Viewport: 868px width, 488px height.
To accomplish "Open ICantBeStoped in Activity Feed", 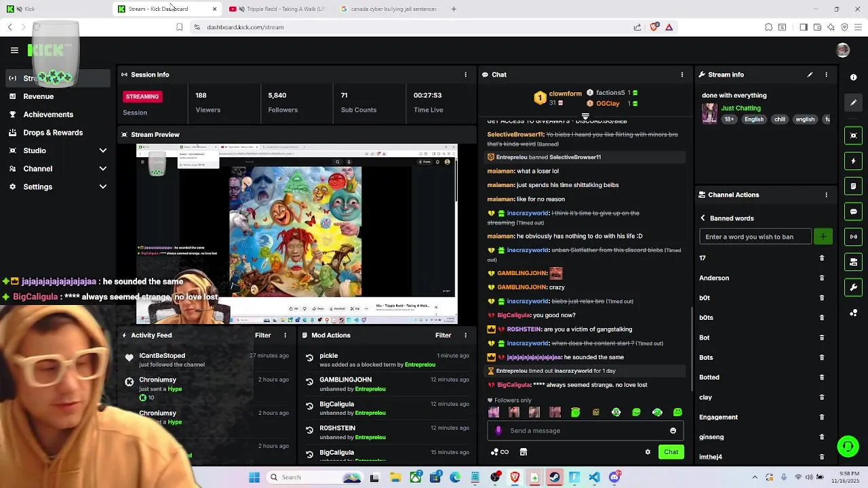I will 162,356.
